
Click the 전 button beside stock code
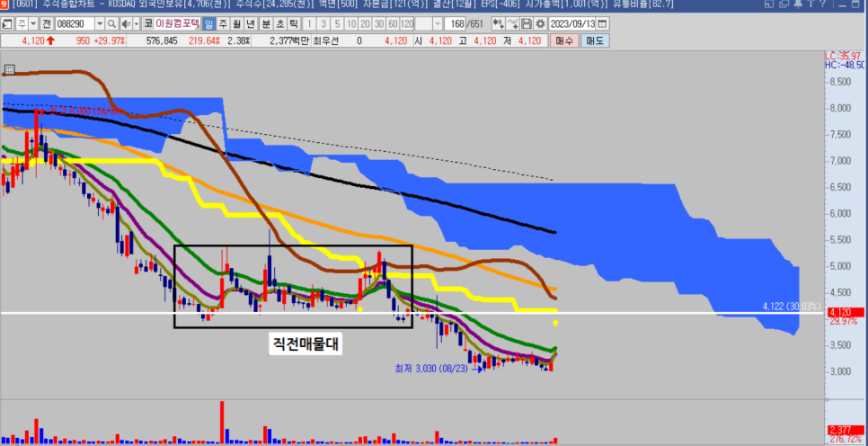[x=46, y=23]
